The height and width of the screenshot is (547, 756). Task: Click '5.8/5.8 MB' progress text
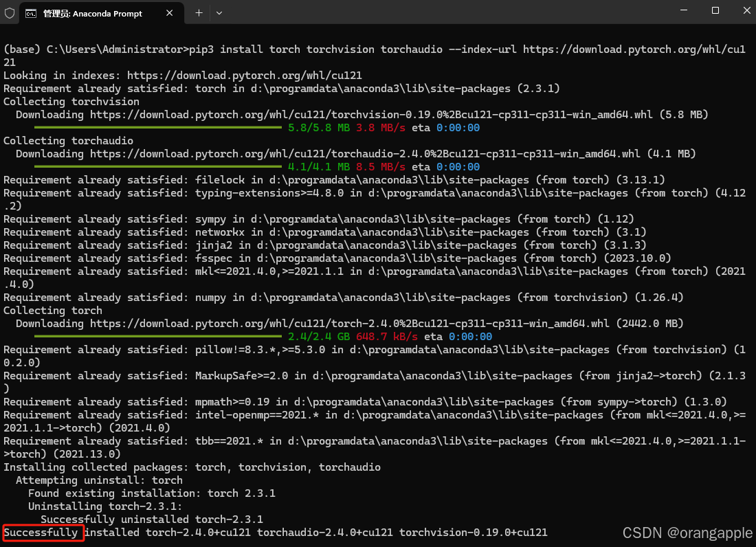pos(319,128)
